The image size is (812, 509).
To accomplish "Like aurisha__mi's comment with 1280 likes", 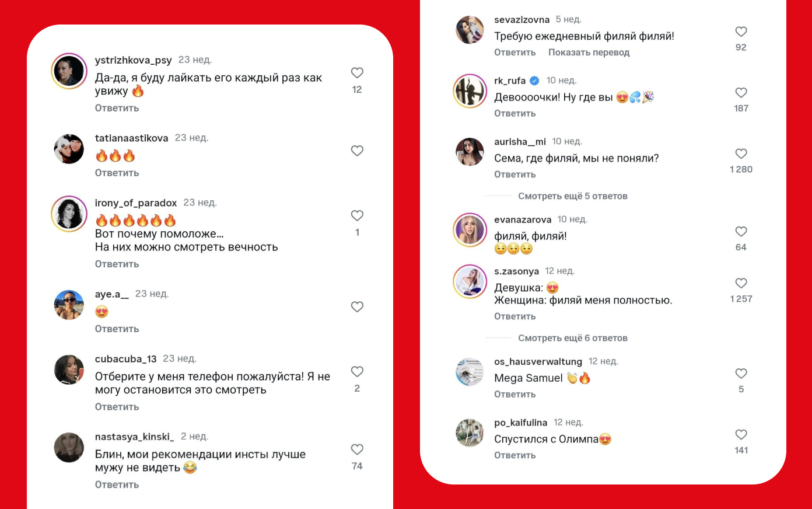I will (x=741, y=154).
